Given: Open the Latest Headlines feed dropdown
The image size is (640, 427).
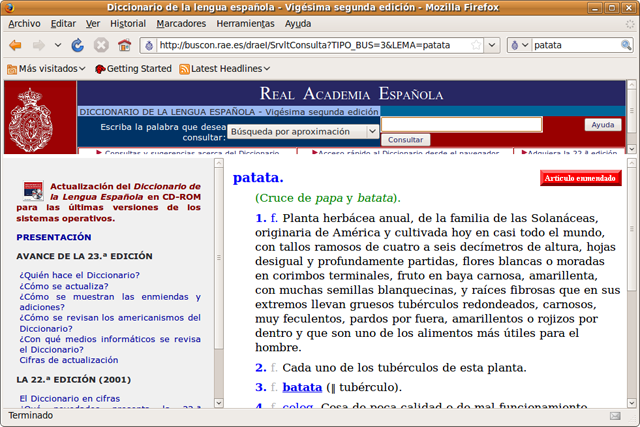Looking at the screenshot, I should [225, 68].
